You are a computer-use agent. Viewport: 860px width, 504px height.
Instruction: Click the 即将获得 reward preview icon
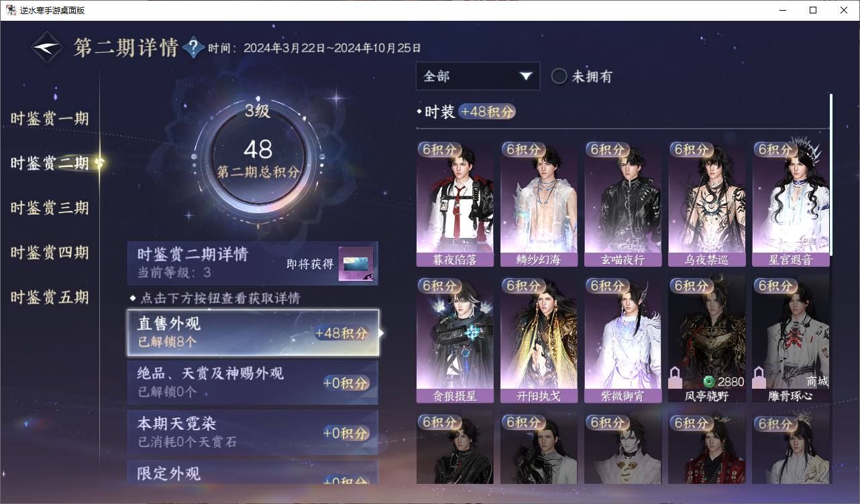click(x=356, y=264)
